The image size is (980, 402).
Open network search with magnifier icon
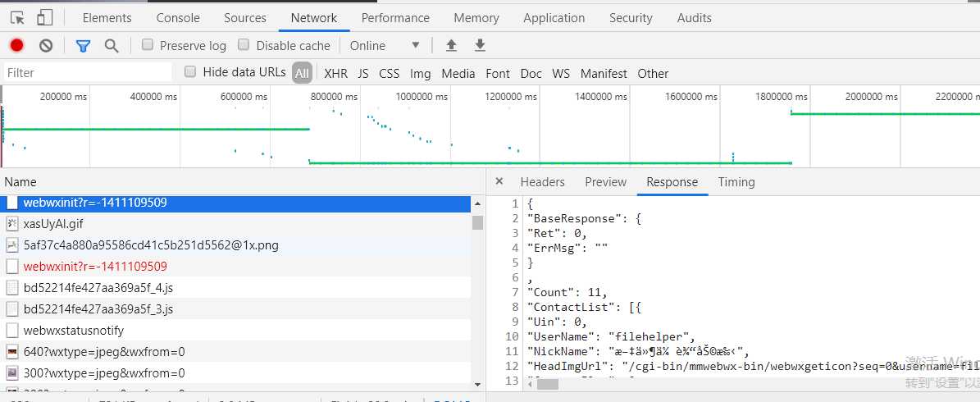point(112,45)
